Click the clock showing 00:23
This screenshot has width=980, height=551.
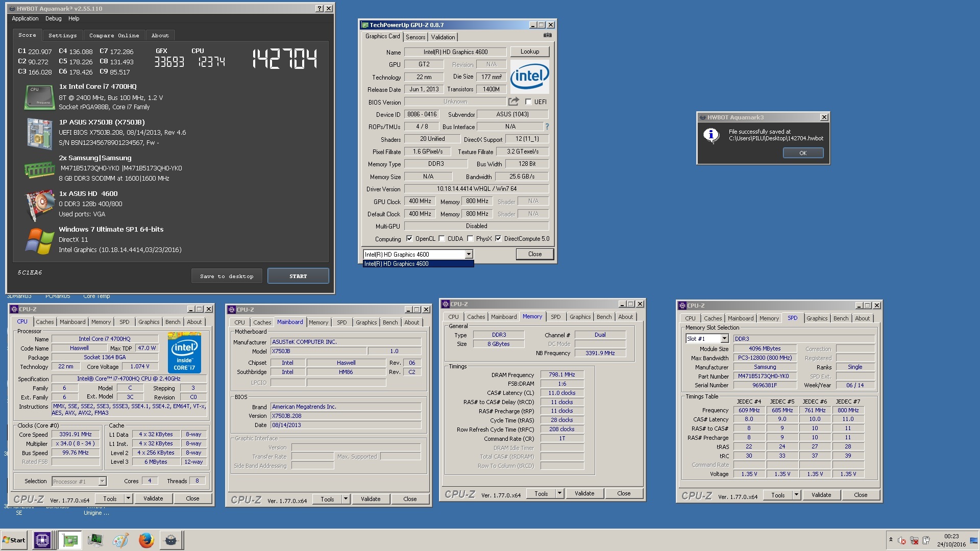[951, 536]
